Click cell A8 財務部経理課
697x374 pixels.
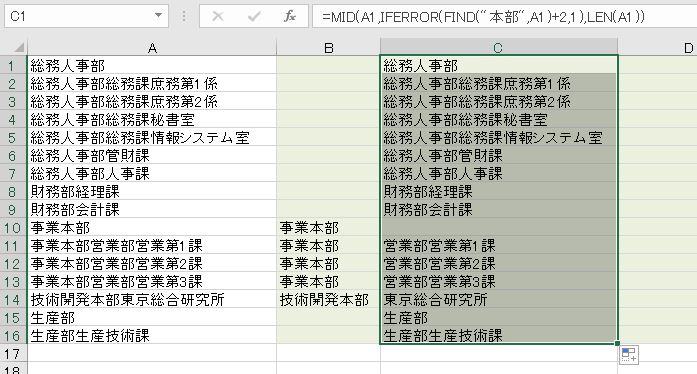point(152,192)
